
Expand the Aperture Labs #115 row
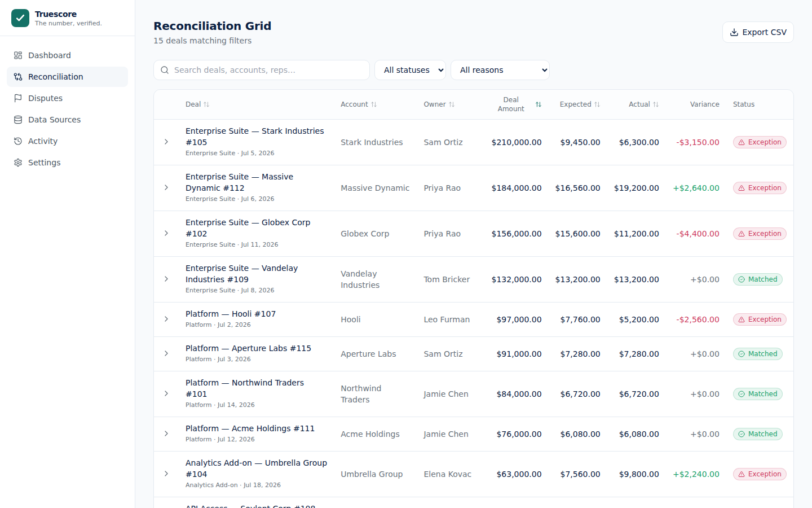(166, 354)
